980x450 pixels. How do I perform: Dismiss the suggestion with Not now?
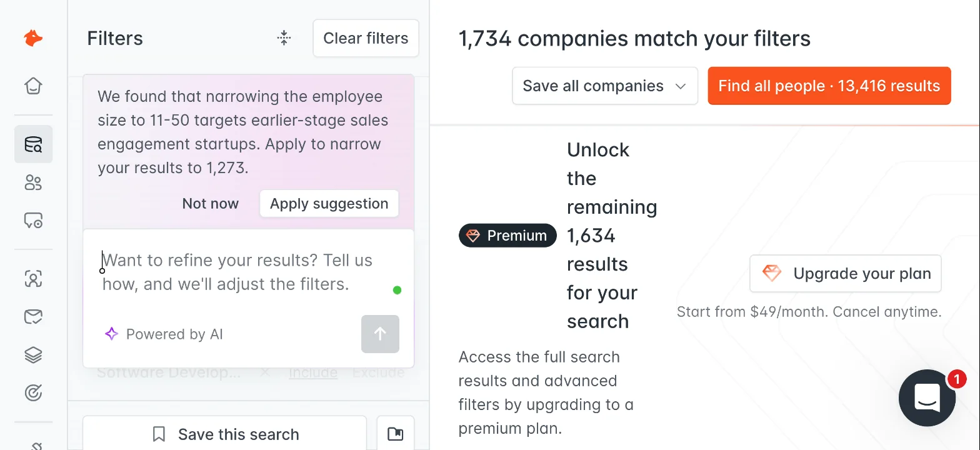(211, 204)
